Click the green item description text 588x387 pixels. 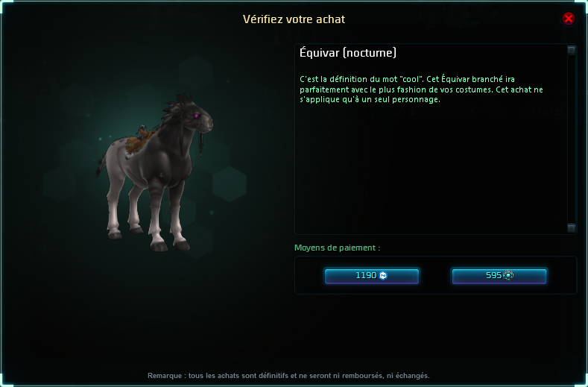(x=421, y=89)
